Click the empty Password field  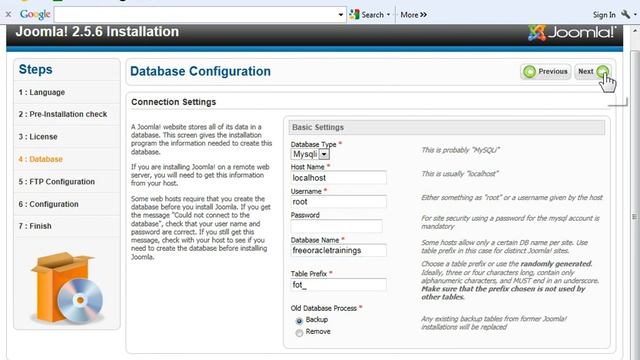tap(336, 226)
